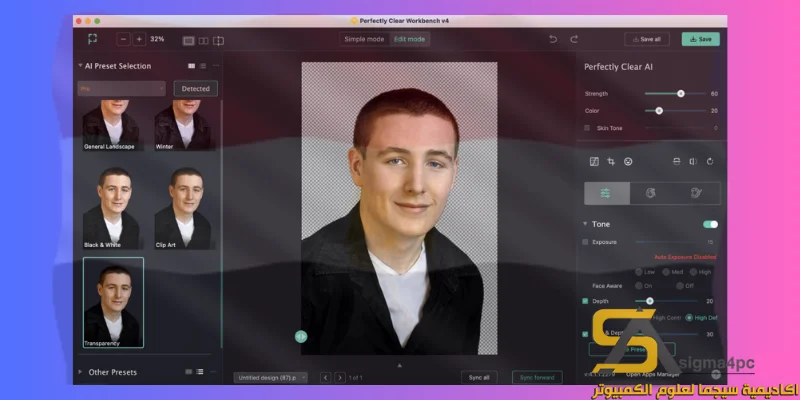Turn Face Aware On
The height and width of the screenshot is (400, 800).
[x=638, y=286]
